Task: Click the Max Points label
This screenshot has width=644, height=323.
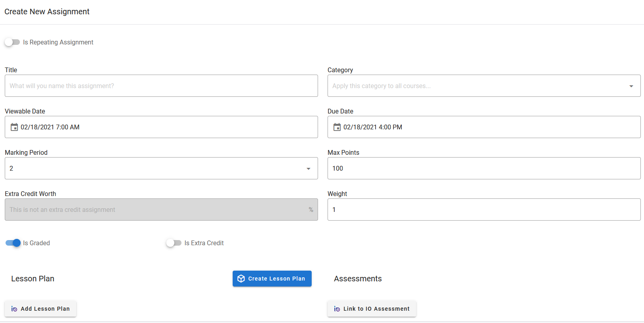Action: [343, 152]
